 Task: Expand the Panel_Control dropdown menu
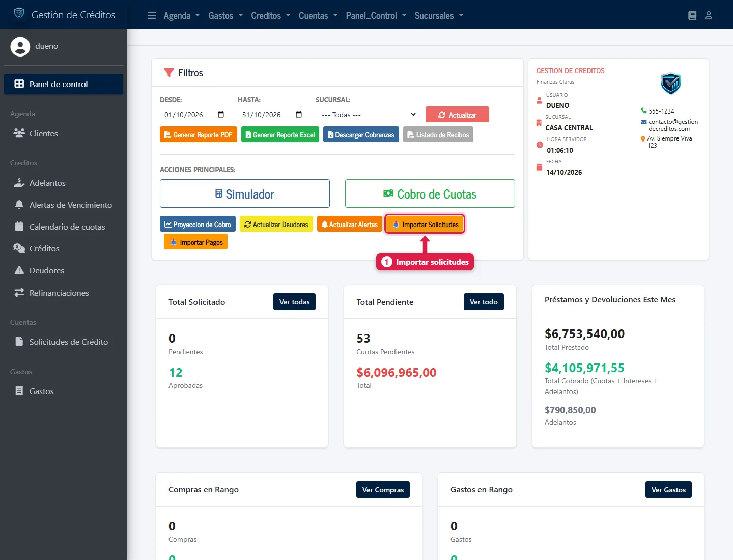click(376, 16)
